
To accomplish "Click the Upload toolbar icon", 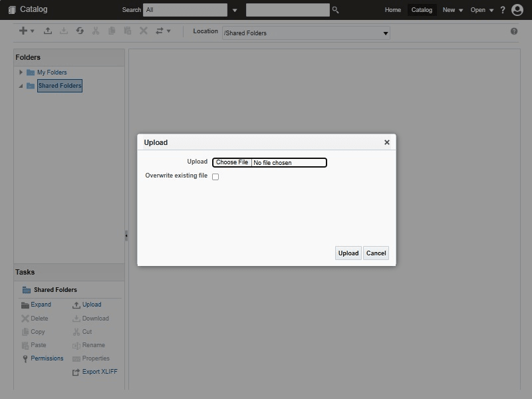I will 48,31.
